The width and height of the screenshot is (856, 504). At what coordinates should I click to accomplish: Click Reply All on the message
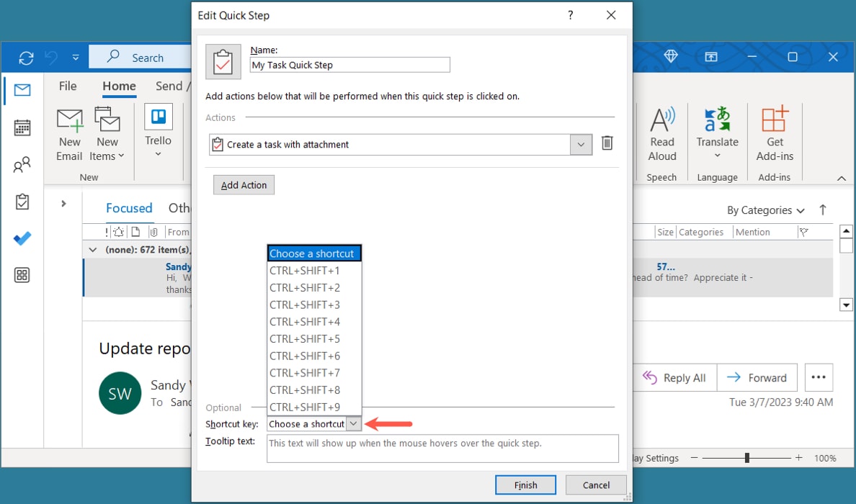click(674, 377)
